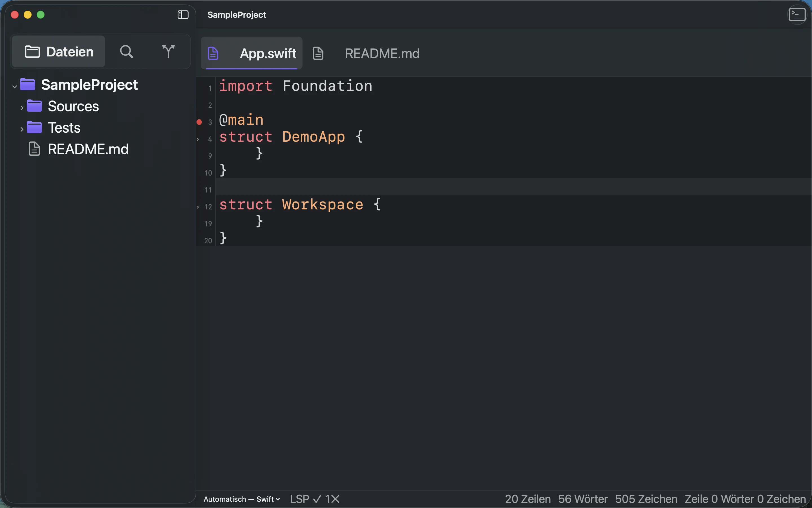Click line number 1 in the gutter
This screenshot has height=508, width=812.
point(210,88)
